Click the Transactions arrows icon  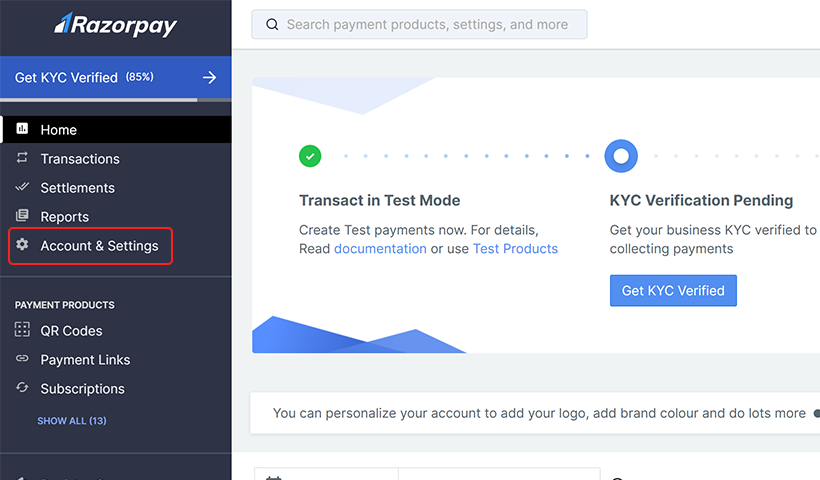(22, 157)
